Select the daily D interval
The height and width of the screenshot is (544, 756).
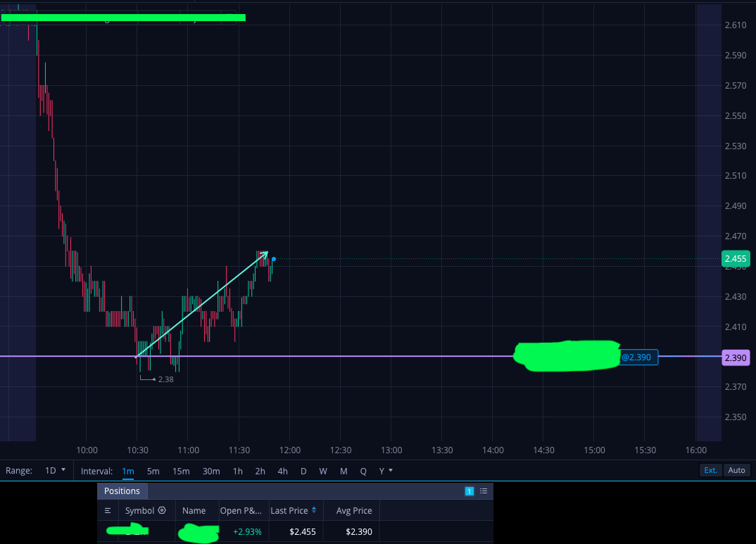tap(303, 472)
